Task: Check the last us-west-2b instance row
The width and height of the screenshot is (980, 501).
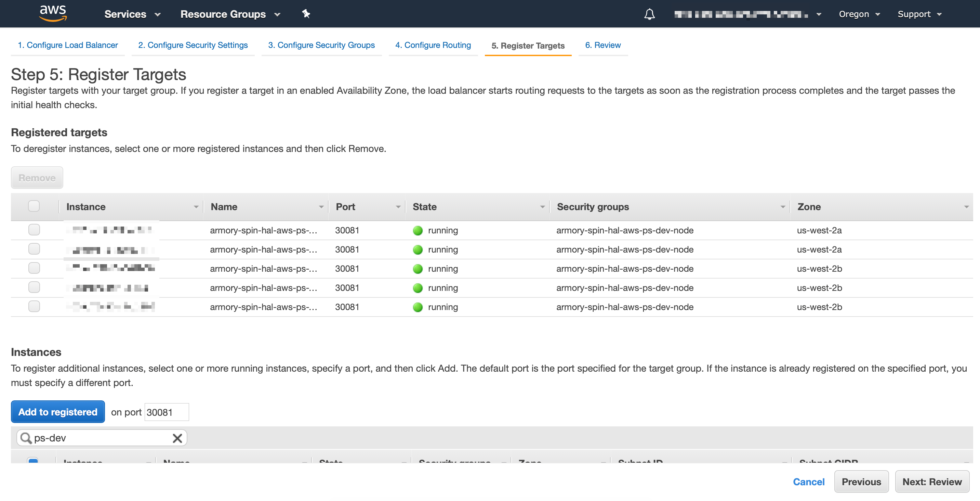Action: 34,307
